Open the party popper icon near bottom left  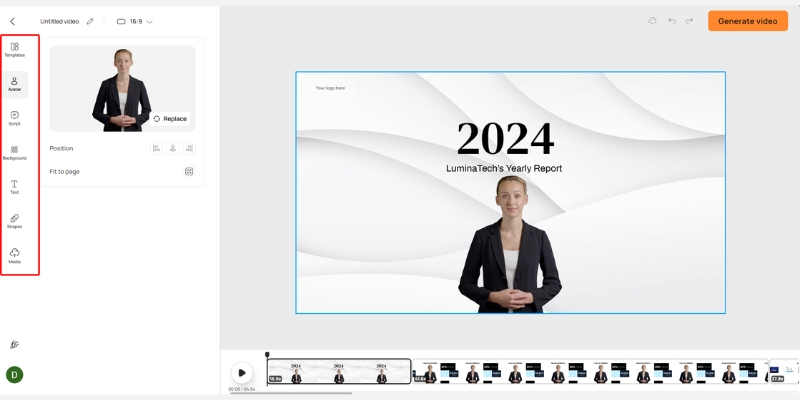(x=14, y=344)
